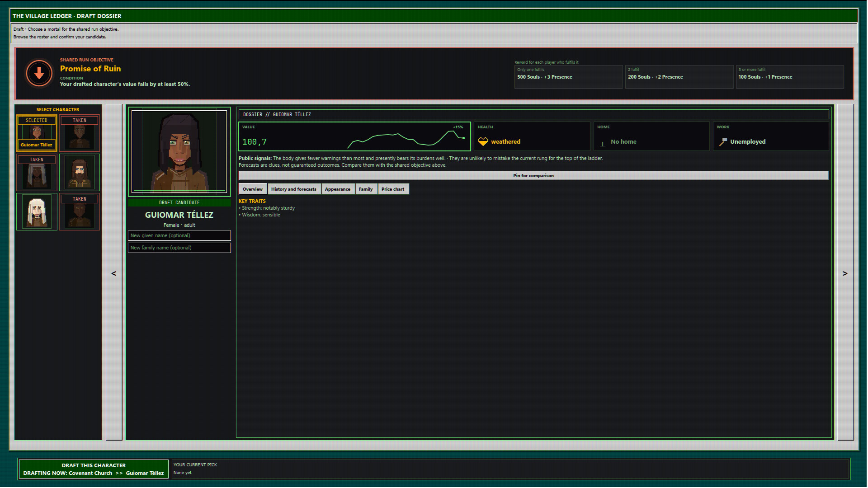Click the Unemployed hammer work icon

click(722, 142)
